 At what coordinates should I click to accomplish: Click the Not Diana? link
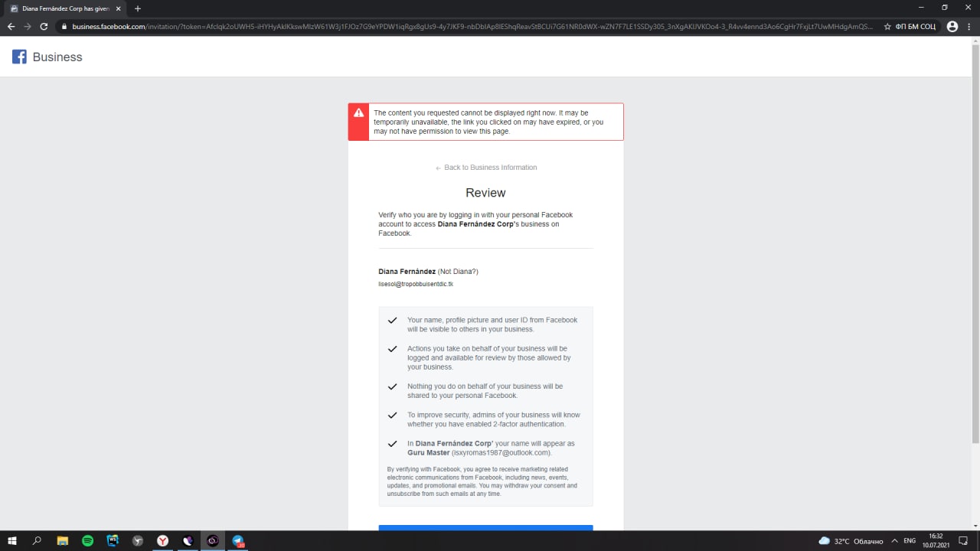(x=458, y=272)
